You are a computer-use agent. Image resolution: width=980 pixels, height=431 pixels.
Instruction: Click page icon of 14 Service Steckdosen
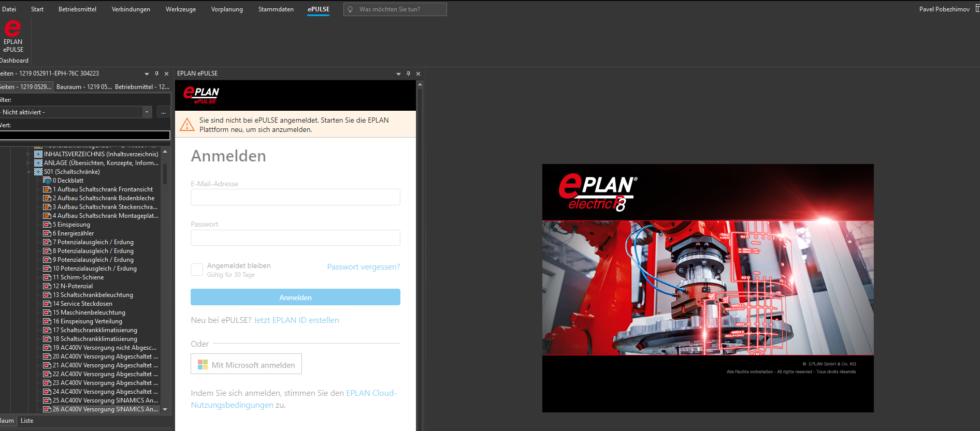tap(47, 304)
